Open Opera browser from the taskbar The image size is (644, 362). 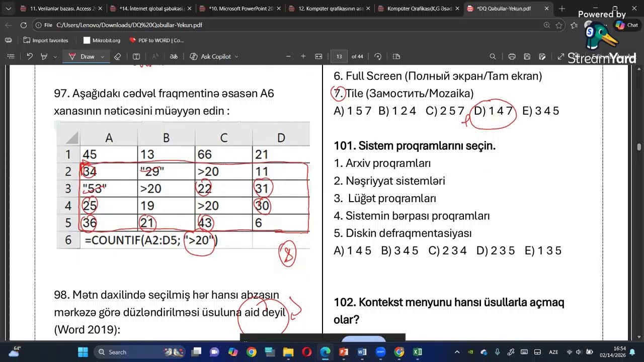[307, 352]
